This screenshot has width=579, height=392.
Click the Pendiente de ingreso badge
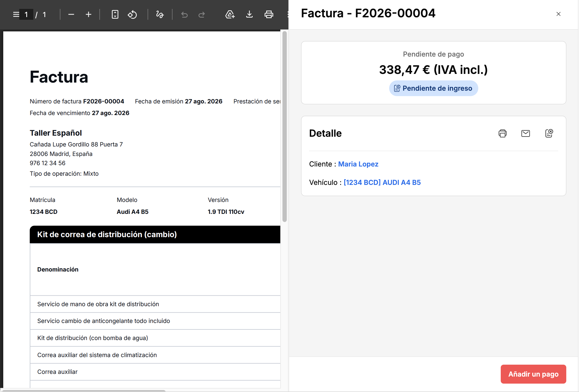click(x=433, y=88)
